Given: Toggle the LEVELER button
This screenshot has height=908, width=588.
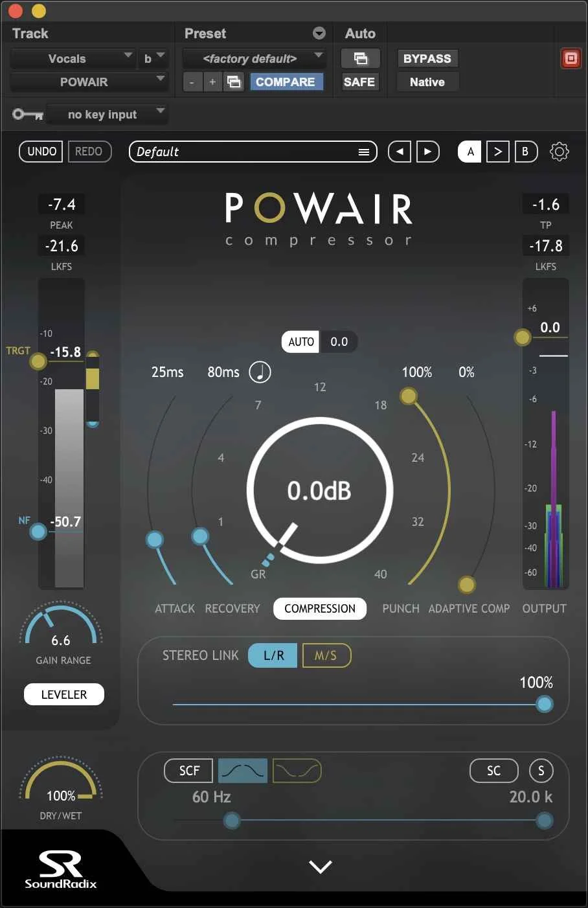Looking at the screenshot, I should (x=64, y=694).
